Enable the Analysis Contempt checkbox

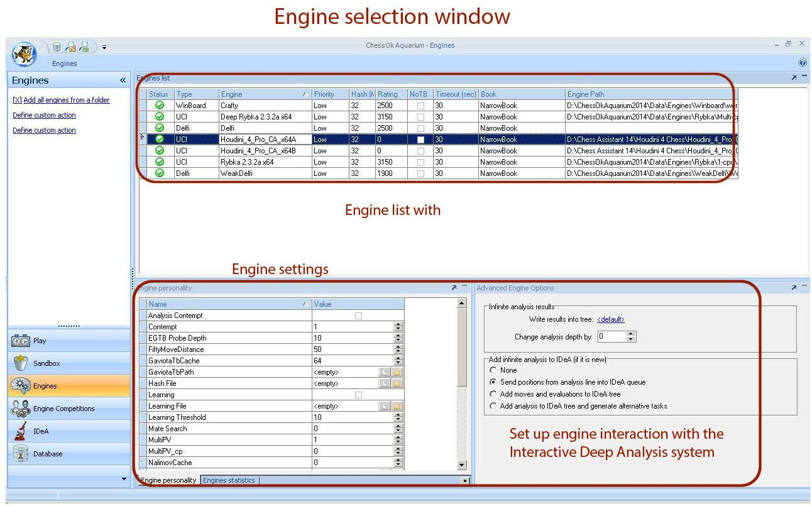point(358,316)
